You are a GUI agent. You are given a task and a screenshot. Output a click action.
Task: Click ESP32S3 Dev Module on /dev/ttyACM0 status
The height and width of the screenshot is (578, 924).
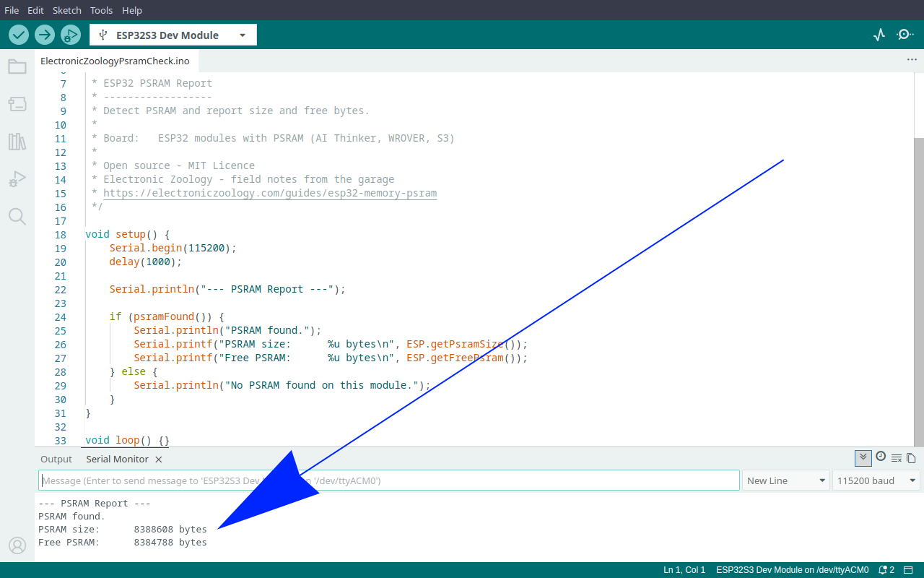coord(793,570)
